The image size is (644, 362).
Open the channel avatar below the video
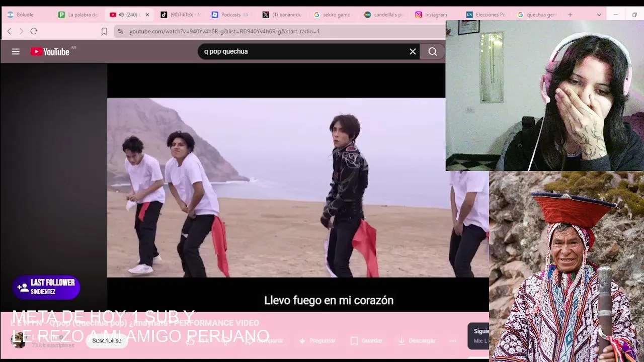coord(19,340)
